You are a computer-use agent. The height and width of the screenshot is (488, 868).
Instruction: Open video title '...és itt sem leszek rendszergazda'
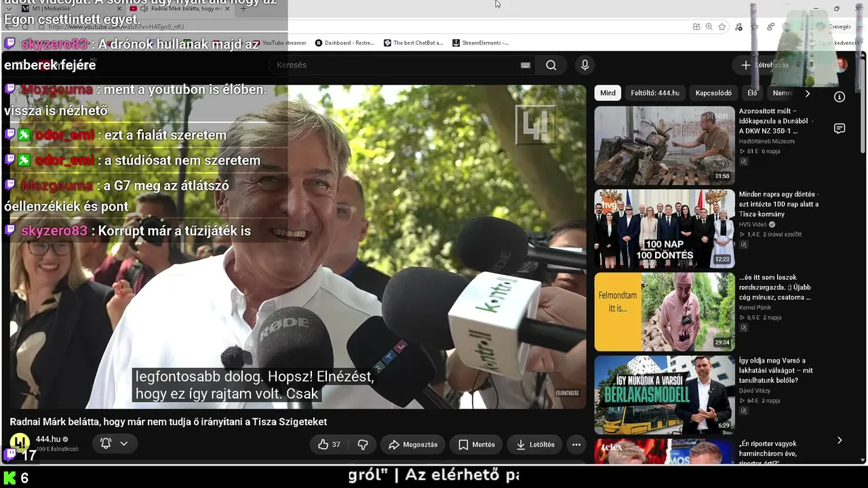pos(775,287)
